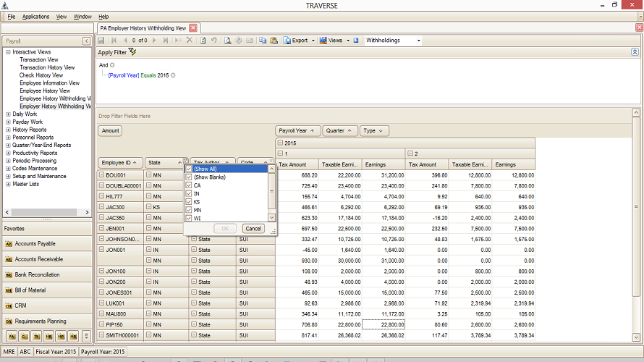Open Accounts Payable module icon
644x362 pixels.
pos(9,244)
